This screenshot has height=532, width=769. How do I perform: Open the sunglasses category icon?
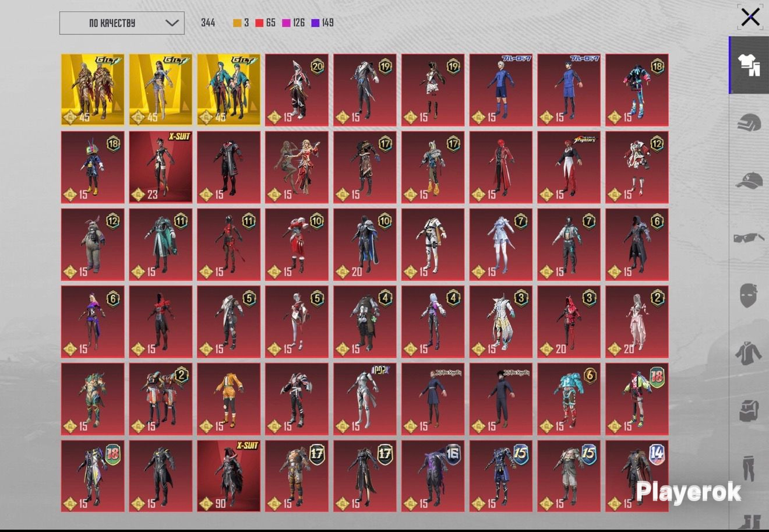pos(749,238)
